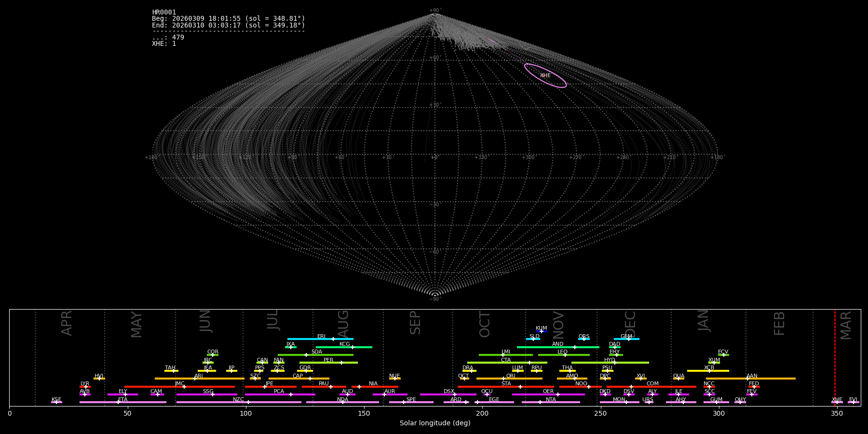Click the CTA shower activity bar
The height and width of the screenshot is (434, 868).
click(507, 363)
